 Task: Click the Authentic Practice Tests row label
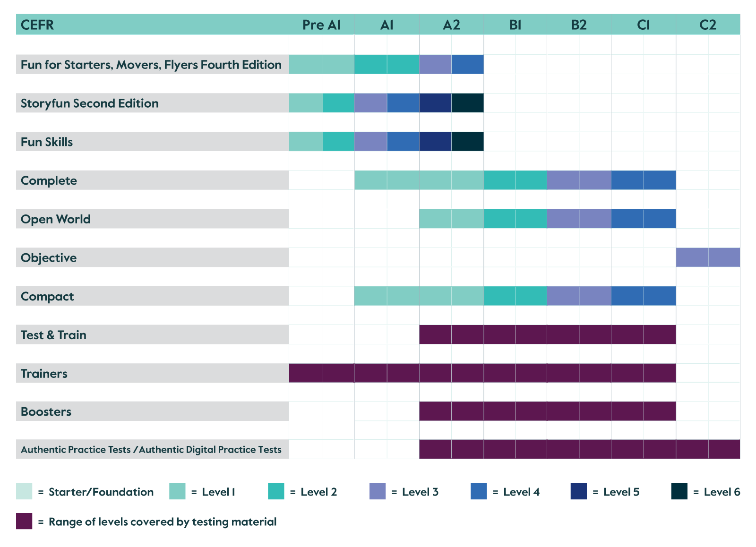coord(151,450)
